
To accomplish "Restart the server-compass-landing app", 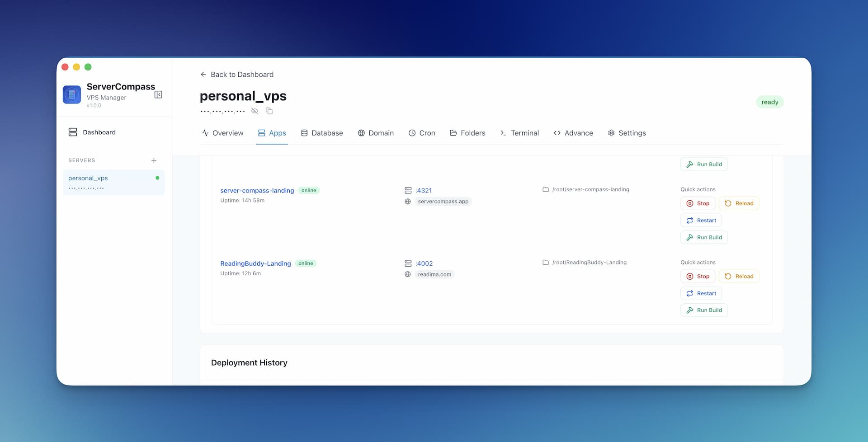I will coord(701,220).
